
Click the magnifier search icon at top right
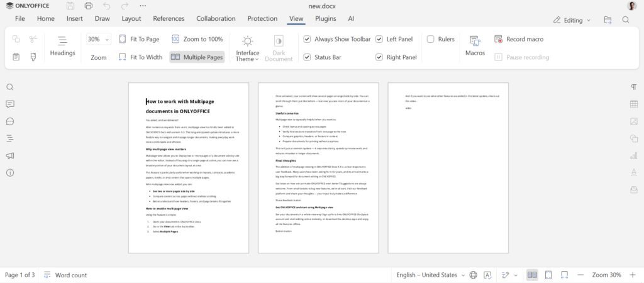[x=626, y=19]
